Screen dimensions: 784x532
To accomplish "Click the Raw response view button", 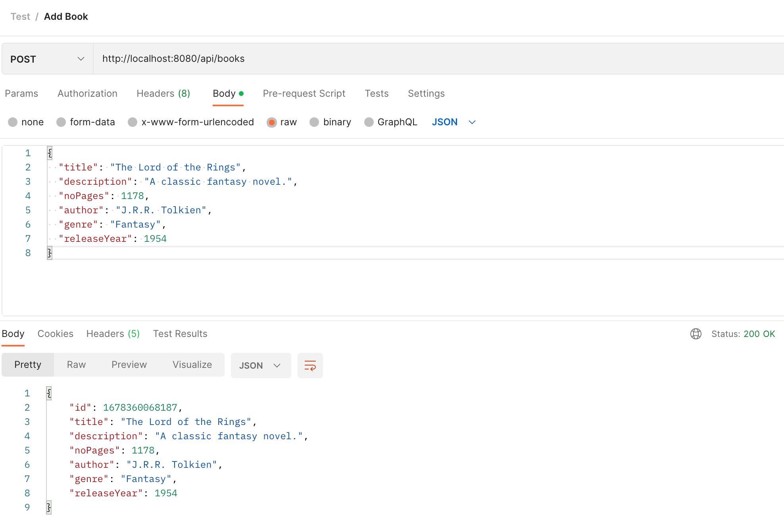I will tap(76, 365).
